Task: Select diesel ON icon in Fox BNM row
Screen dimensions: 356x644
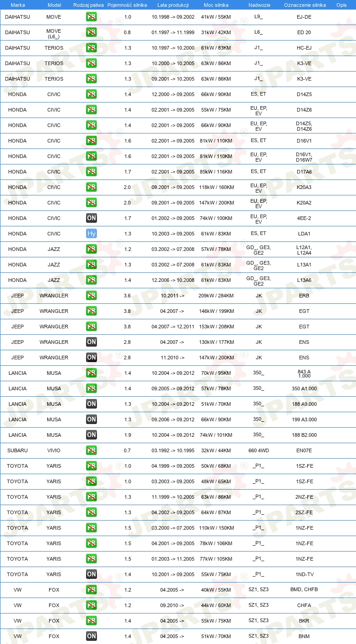Action: pos(92,636)
